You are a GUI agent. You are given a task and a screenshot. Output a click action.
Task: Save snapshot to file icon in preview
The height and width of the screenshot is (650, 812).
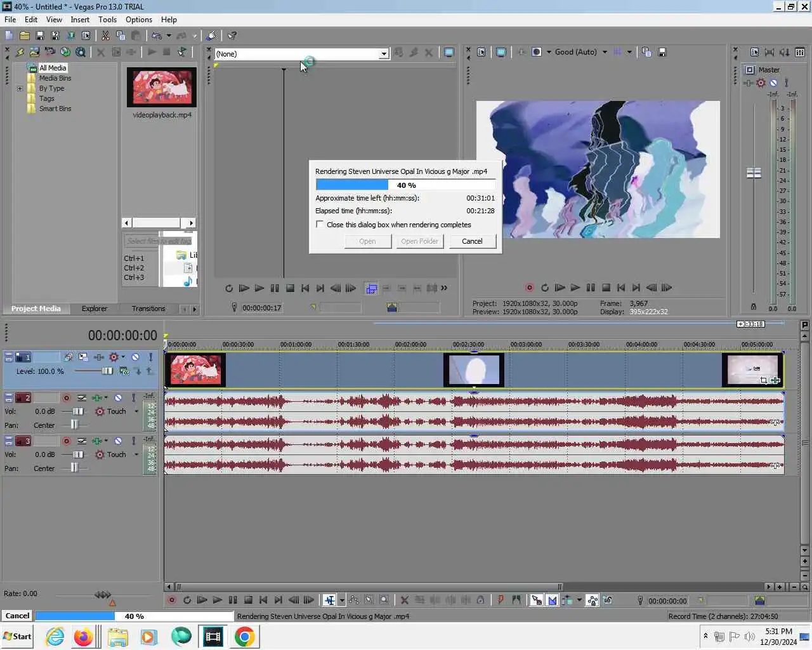tap(662, 52)
